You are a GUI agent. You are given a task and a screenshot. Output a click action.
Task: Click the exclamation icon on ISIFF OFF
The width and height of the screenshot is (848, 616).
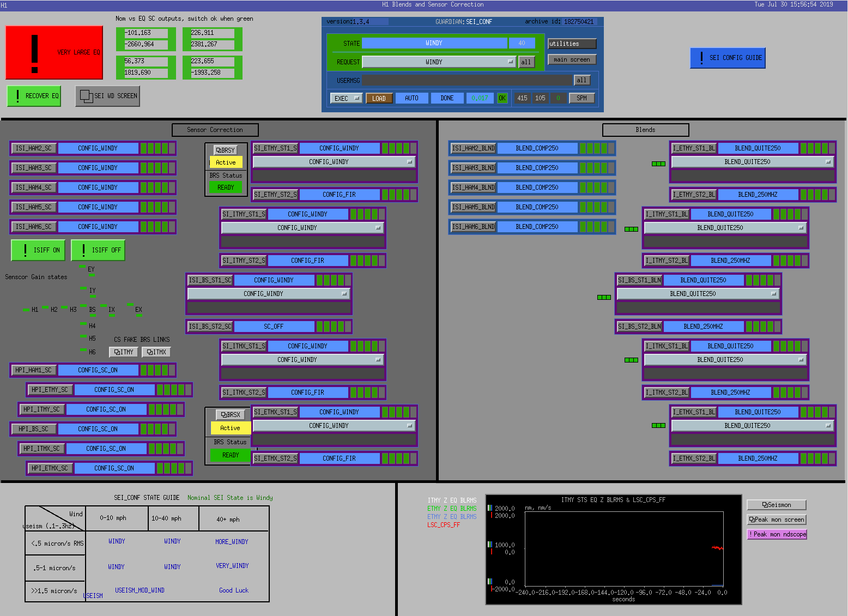point(83,250)
